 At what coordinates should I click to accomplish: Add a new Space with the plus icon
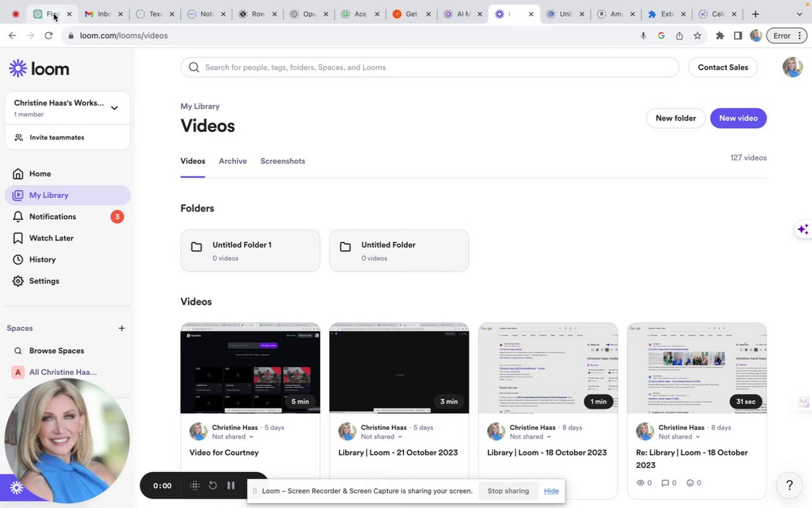(122, 328)
